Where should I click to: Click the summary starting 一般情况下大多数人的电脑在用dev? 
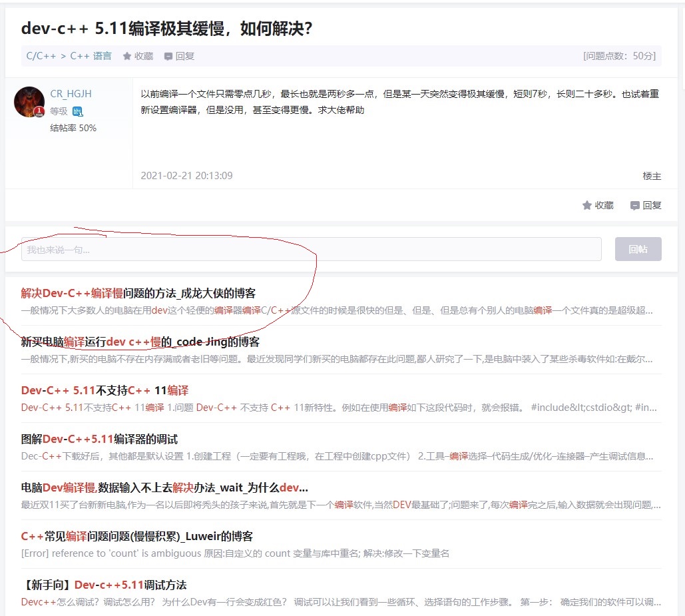click(x=337, y=310)
